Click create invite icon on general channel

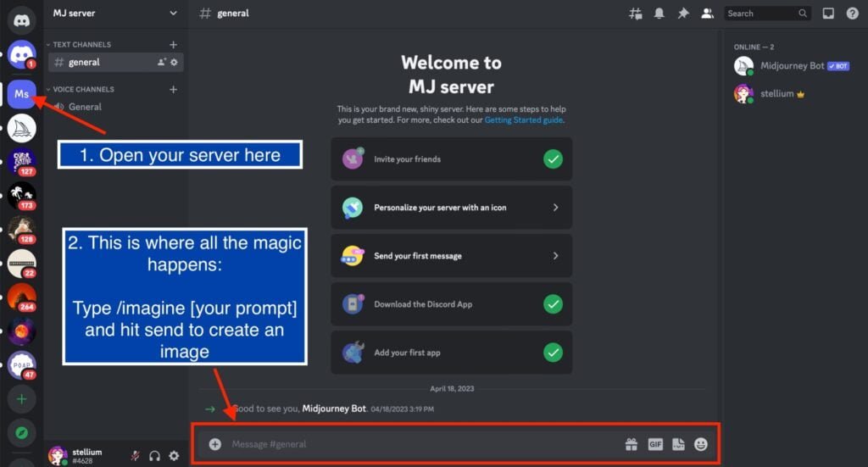tap(161, 63)
